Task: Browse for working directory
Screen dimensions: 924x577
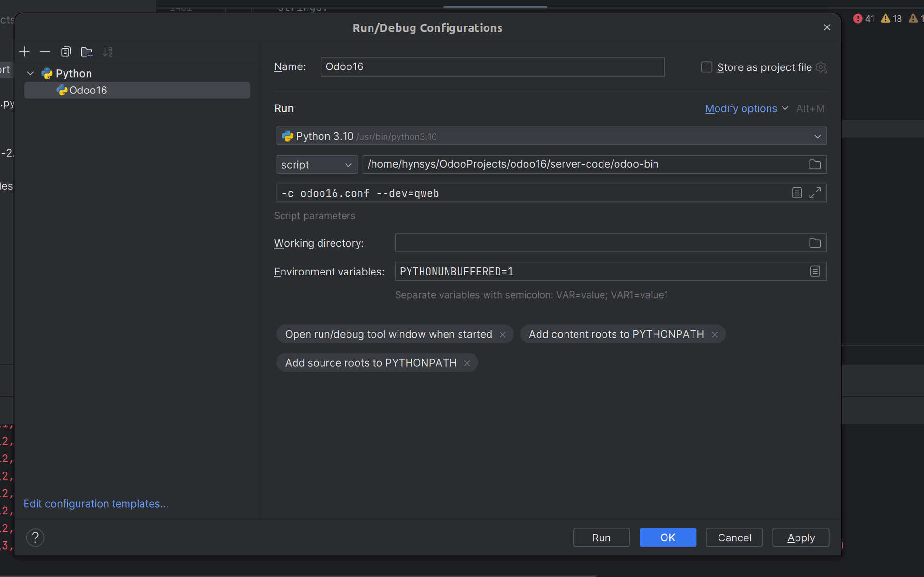Action: point(815,243)
